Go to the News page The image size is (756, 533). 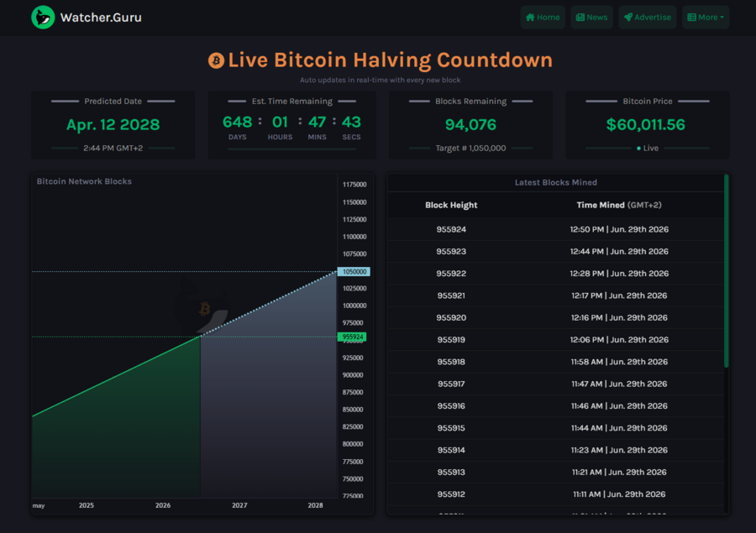coord(591,18)
